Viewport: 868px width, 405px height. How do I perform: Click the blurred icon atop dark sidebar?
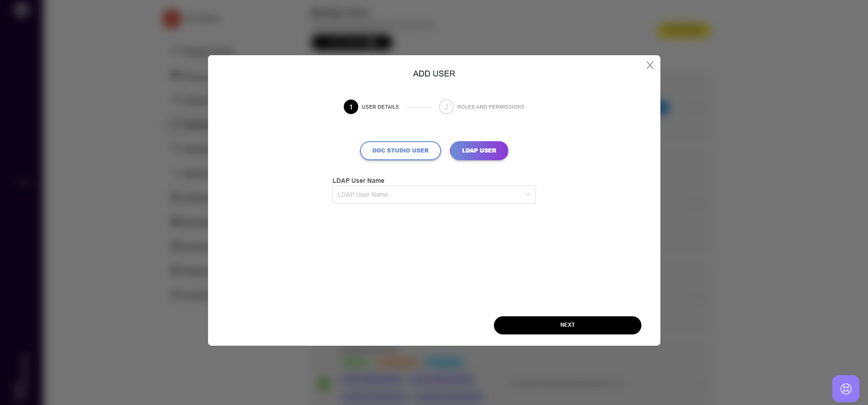[21, 9]
